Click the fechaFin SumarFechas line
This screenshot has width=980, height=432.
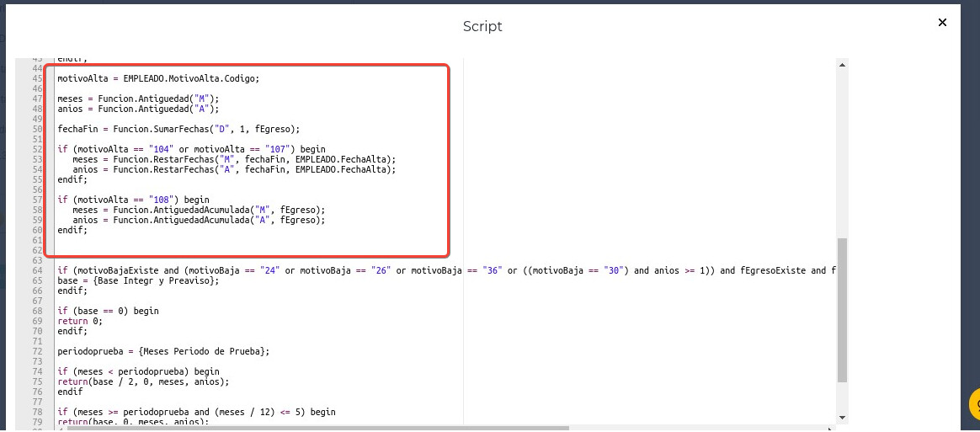tap(178, 129)
